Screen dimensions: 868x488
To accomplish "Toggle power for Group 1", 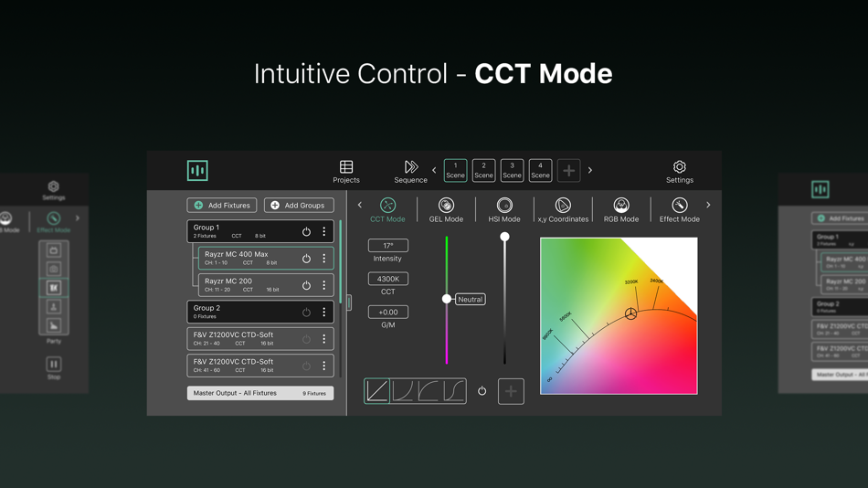I will pyautogui.click(x=306, y=231).
